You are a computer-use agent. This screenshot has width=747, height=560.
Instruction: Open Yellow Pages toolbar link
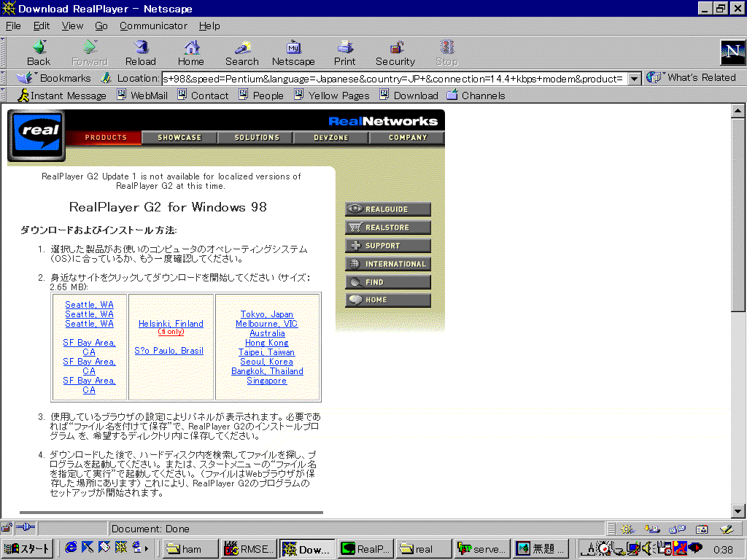click(x=332, y=96)
